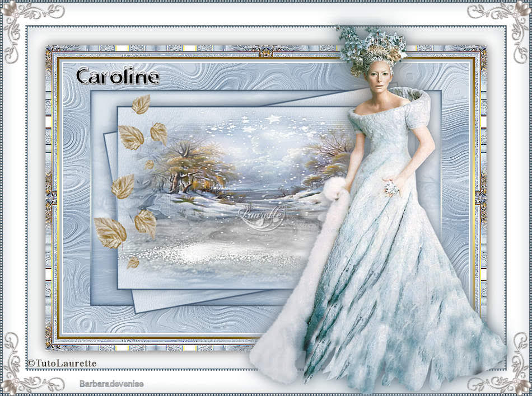
Task: Click the gold ornament at frame top center
Action: (x=265, y=52)
